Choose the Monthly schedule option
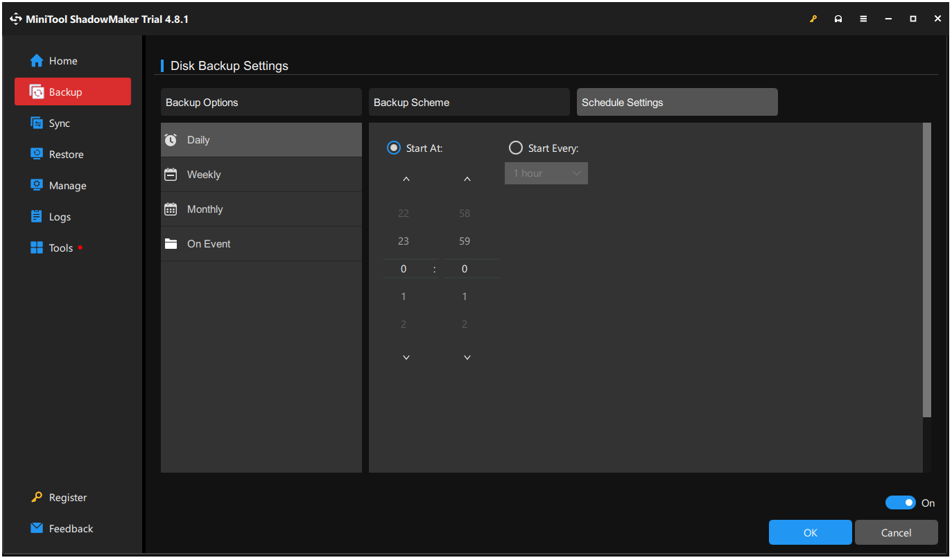This screenshot has height=560, width=952. (x=261, y=209)
